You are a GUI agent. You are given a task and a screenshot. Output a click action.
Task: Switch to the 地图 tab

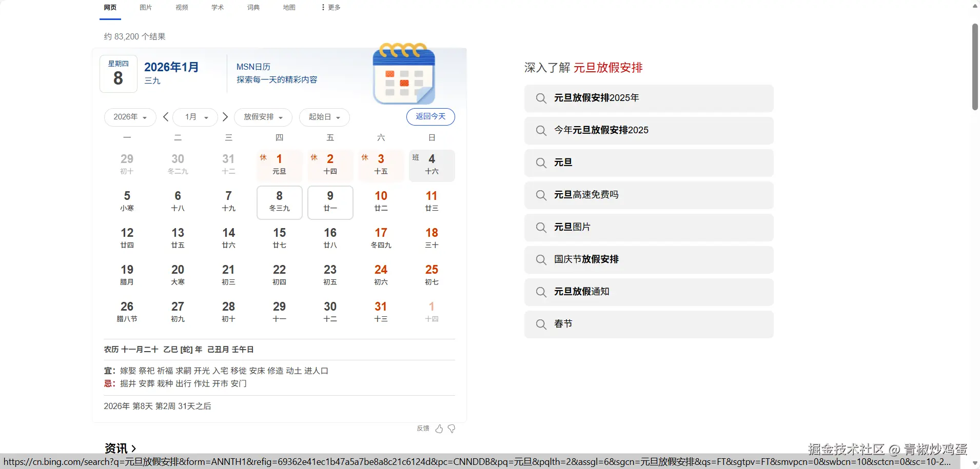(288, 7)
